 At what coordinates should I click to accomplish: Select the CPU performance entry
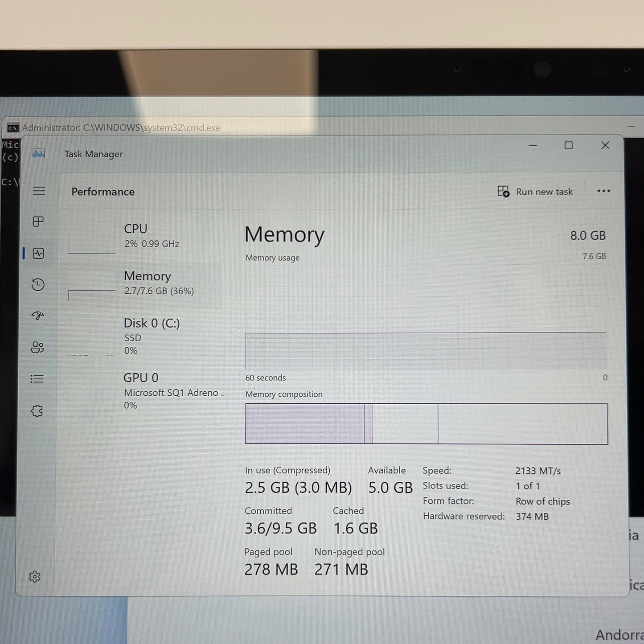pos(145,238)
